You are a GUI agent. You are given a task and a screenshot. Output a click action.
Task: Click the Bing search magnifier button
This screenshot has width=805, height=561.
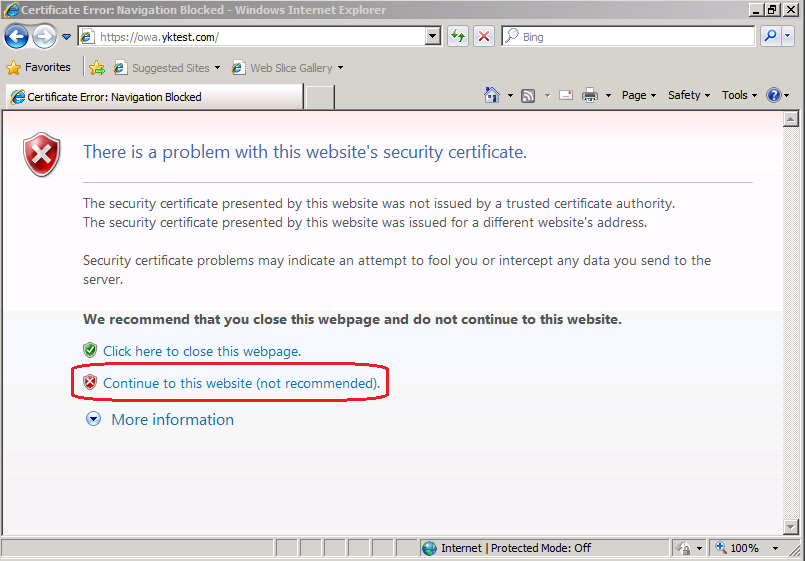coord(770,37)
